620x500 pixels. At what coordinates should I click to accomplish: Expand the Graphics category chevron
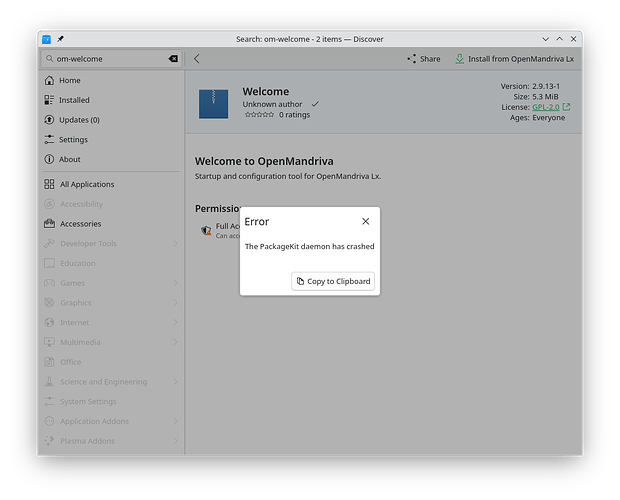[175, 303]
